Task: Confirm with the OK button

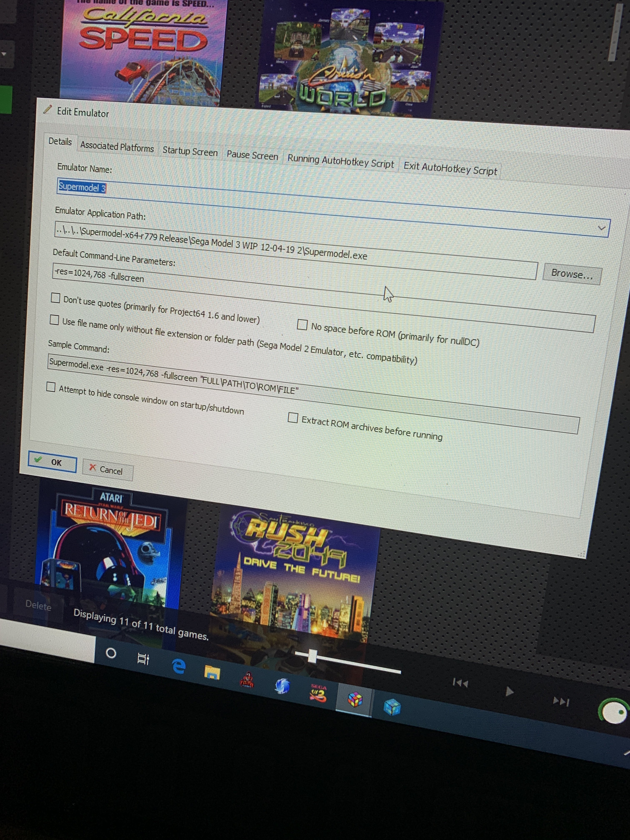Action: click(x=52, y=462)
